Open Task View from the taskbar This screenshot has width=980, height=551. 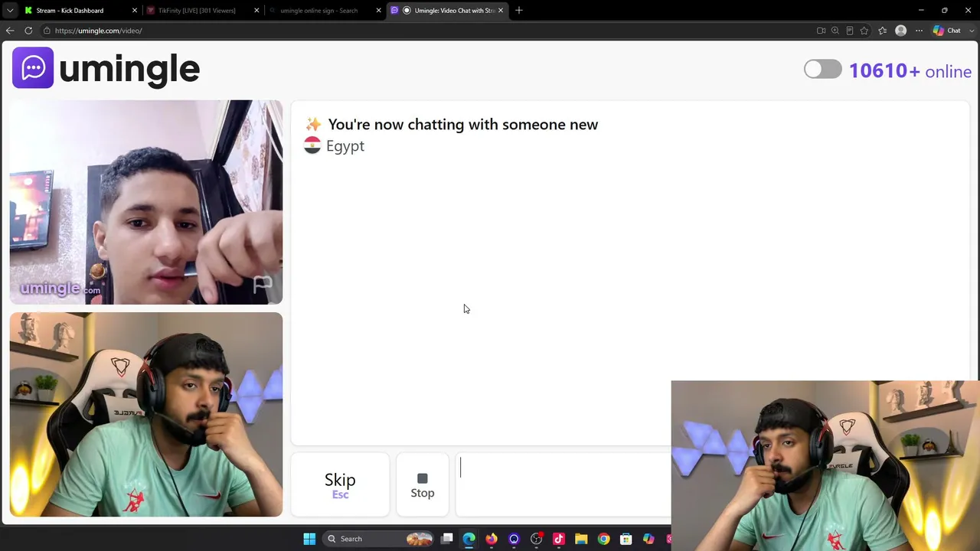(x=447, y=539)
